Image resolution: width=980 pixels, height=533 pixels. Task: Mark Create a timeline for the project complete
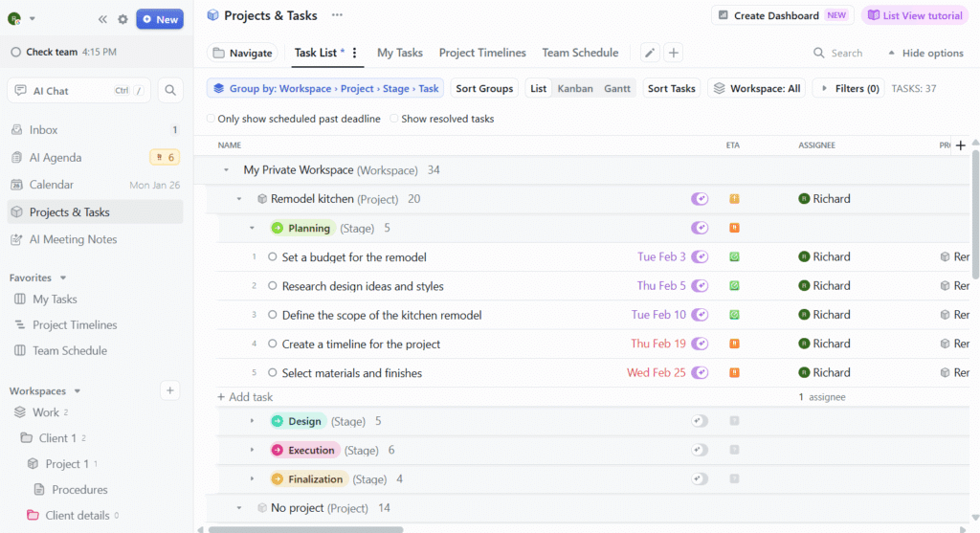coord(273,344)
